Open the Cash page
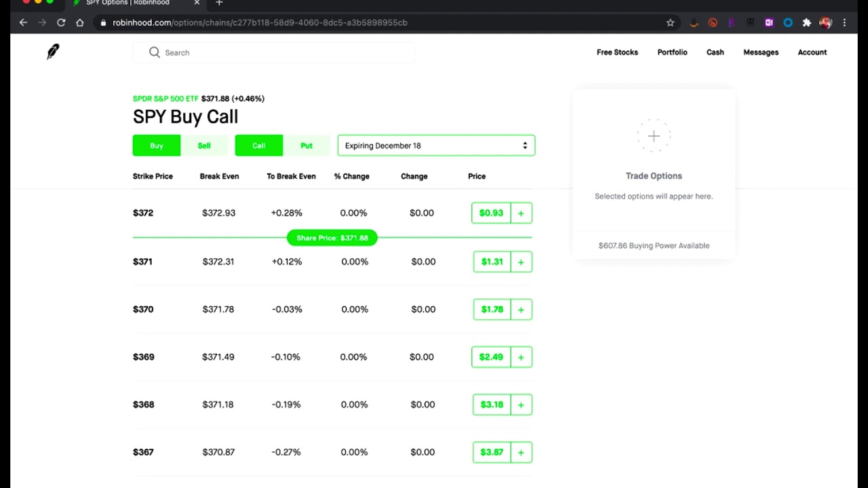The height and width of the screenshot is (488, 868). pyautogui.click(x=715, y=52)
